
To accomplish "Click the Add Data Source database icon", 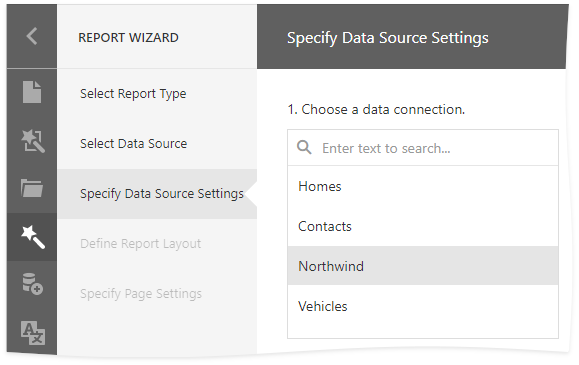I will tap(32, 284).
